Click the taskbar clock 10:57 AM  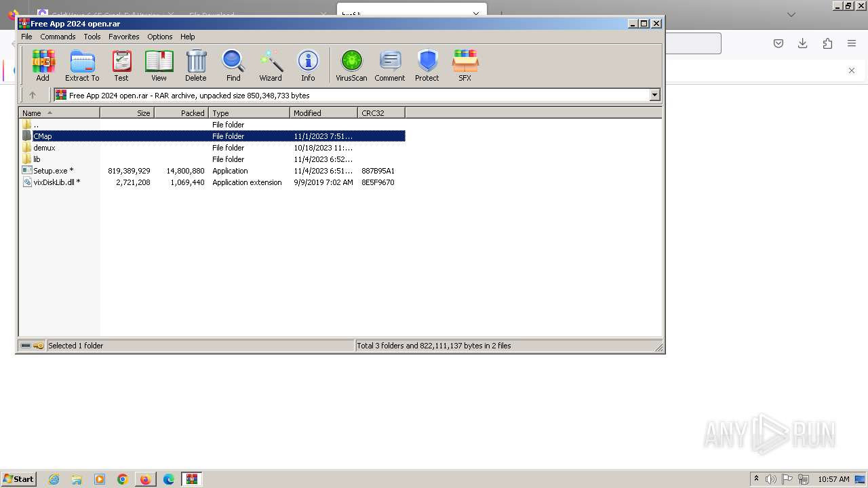pyautogui.click(x=833, y=479)
